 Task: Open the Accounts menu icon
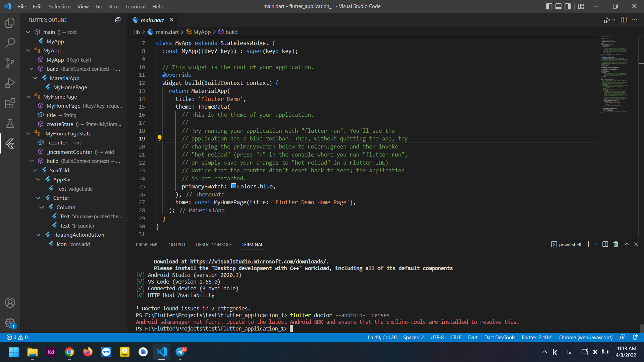point(10,303)
